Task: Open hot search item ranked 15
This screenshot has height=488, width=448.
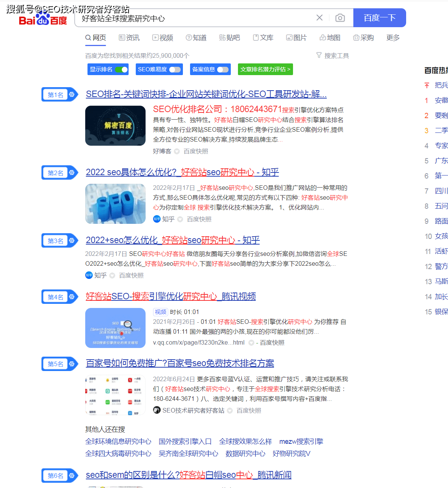Action: 441,311
